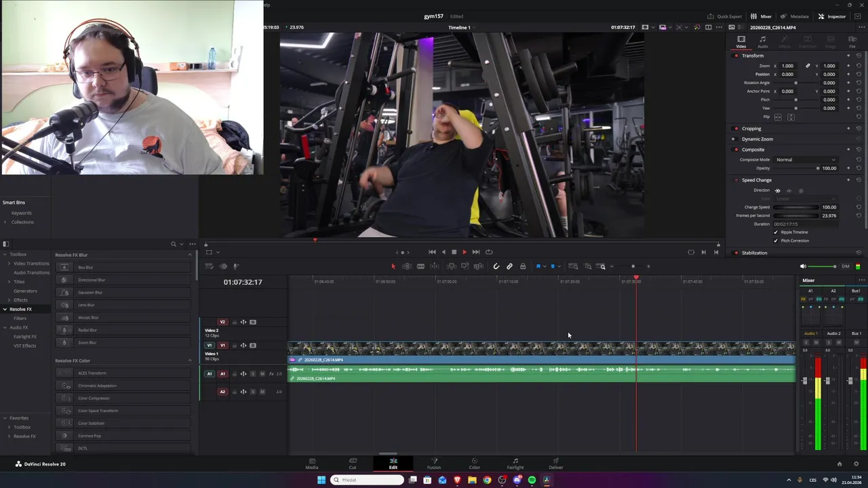Open the Composite Mode dropdown
The image size is (868, 488).
[x=806, y=160]
